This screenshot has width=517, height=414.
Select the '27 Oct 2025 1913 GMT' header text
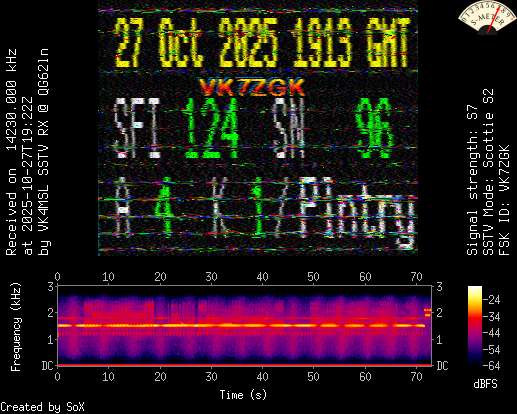click(x=262, y=43)
